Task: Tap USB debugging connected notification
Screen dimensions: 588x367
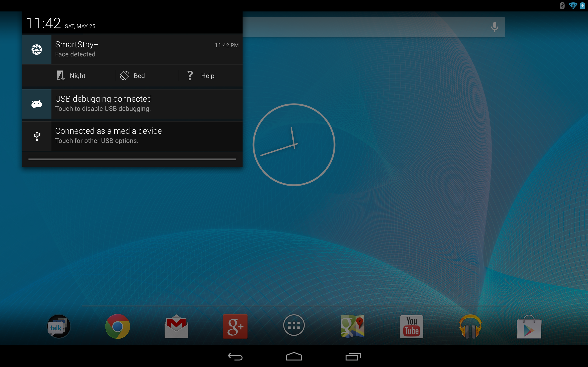Action: pyautogui.click(x=133, y=104)
